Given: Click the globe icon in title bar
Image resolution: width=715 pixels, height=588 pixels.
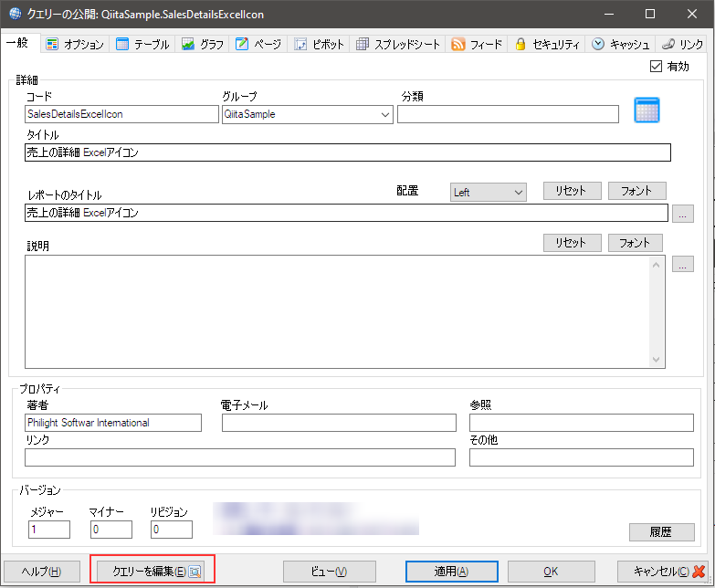Looking at the screenshot, I should 15,14.
